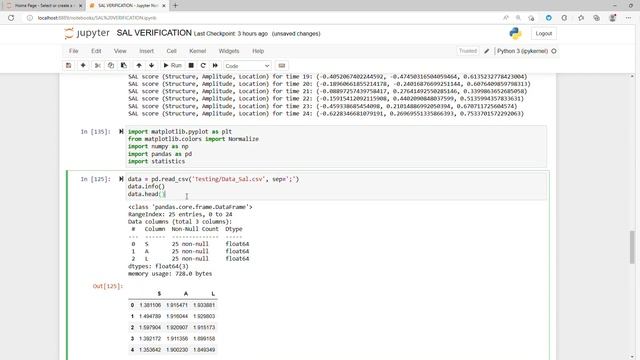Viewport: 640px width, 360px height.
Task: Switch to the SAL VERIFICATION browser tab
Action: 127,6
